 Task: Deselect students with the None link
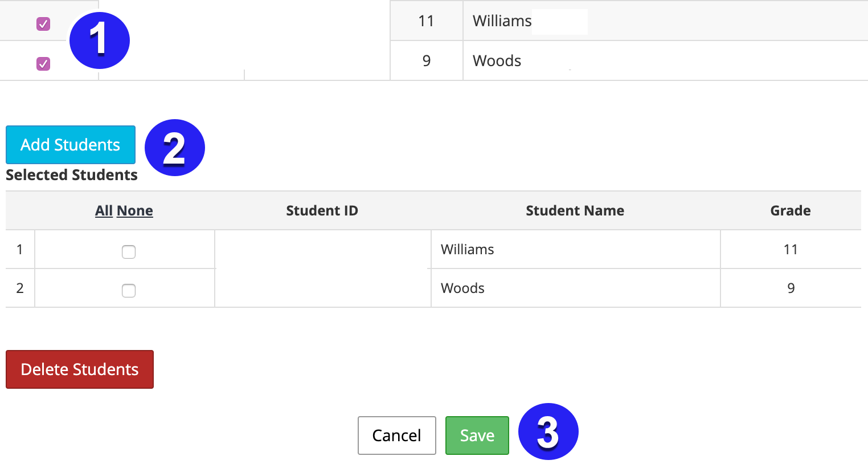(135, 211)
